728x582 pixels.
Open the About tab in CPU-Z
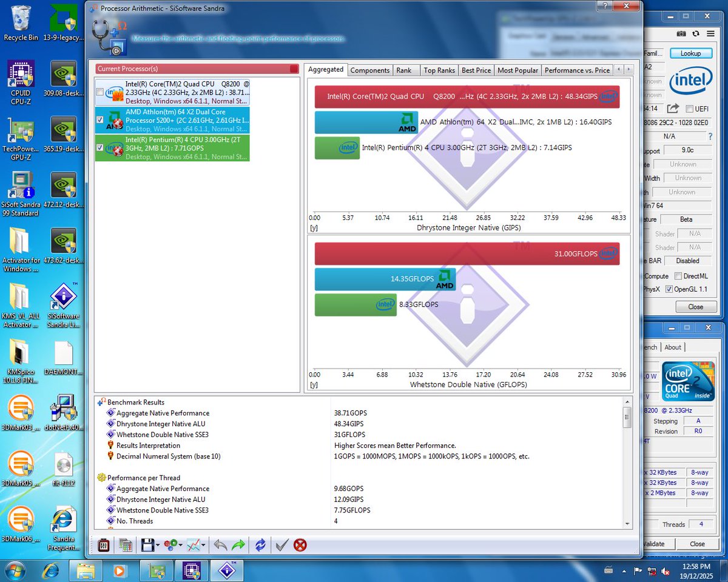point(673,347)
